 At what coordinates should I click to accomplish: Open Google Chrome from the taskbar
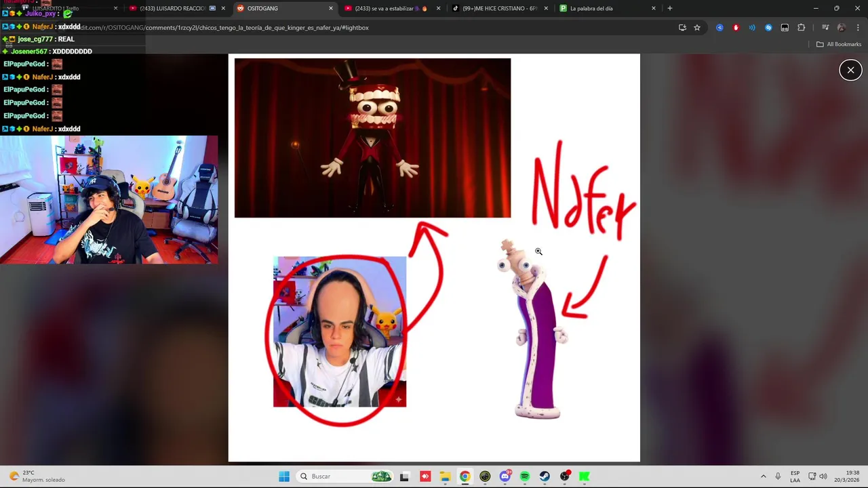click(x=465, y=476)
